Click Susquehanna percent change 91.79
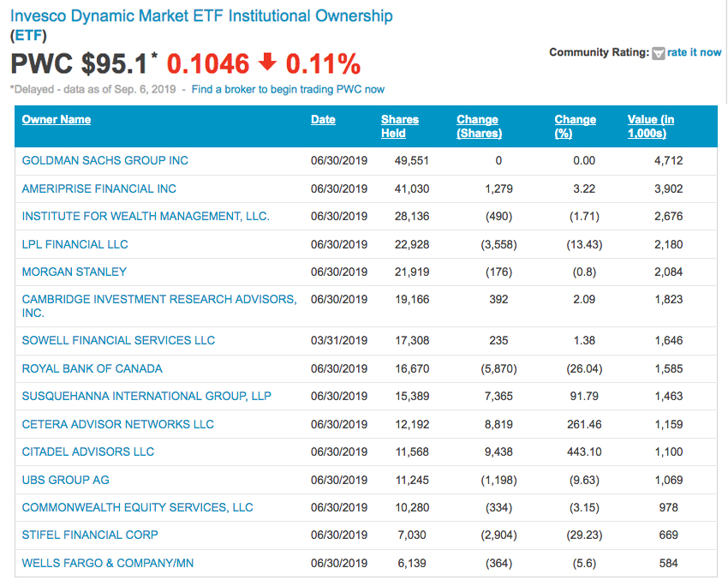The image size is (728, 586). pyautogui.click(x=584, y=396)
